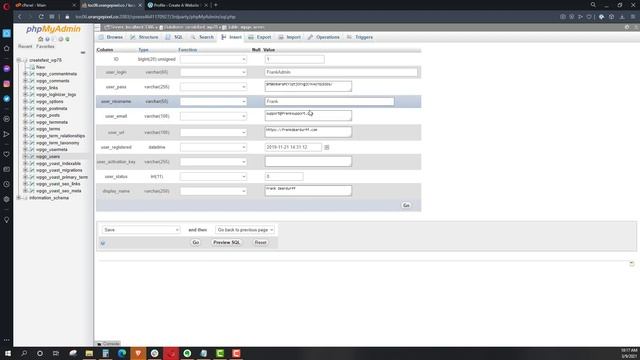Click the ID value field
Screen dimensions: 640x360
pyautogui.click(x=295, y=59)
